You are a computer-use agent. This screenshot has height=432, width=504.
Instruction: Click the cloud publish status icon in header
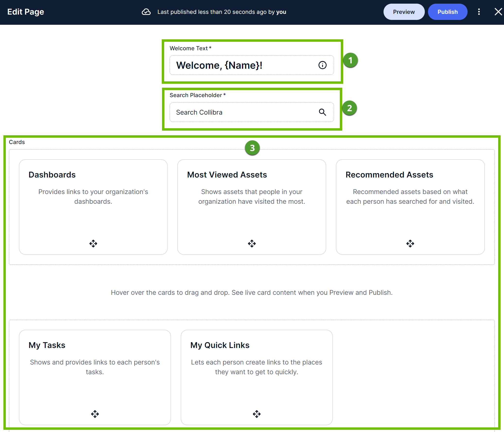(146, 12)
